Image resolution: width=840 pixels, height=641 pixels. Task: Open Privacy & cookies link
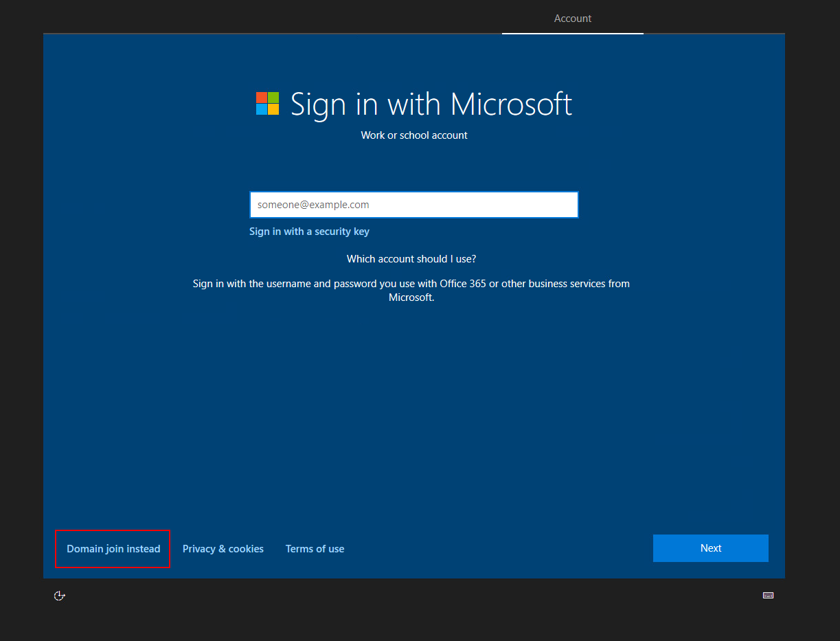(x=223, y=549)
